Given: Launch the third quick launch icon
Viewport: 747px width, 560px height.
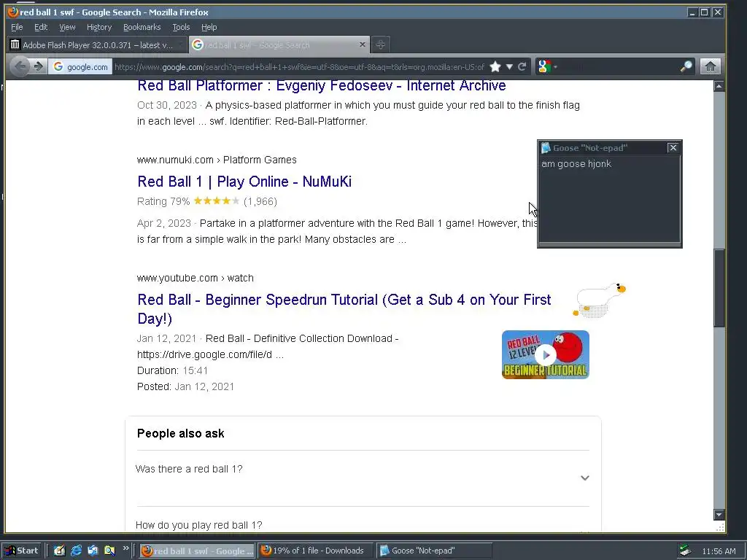Looking at the screenshot, I should pos(93,551).
